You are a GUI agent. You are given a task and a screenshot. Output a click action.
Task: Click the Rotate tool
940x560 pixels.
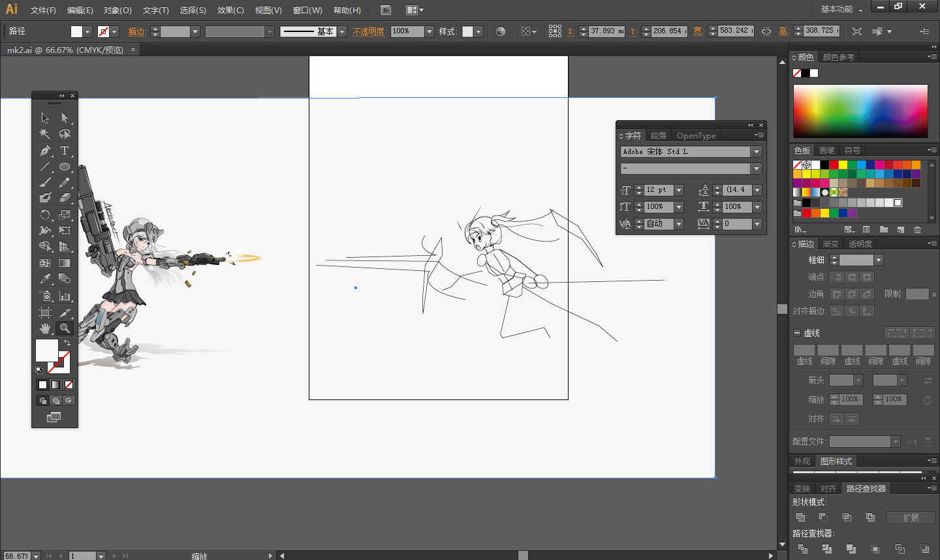point(44,215)
